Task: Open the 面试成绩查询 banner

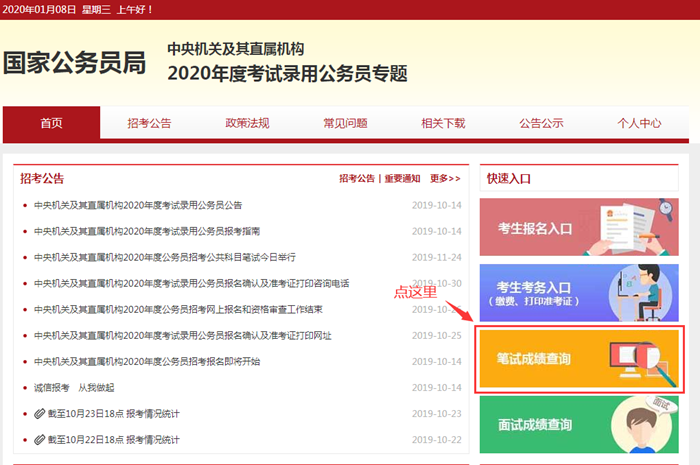Action: tap(578, 424)
